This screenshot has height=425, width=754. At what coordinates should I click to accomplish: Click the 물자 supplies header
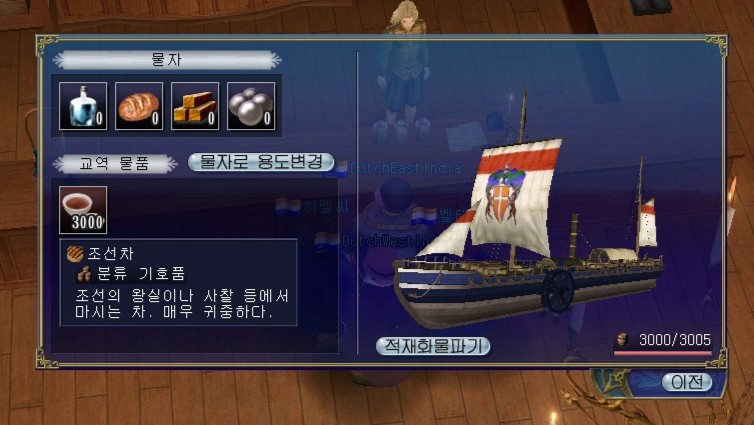tap(166, 60)
